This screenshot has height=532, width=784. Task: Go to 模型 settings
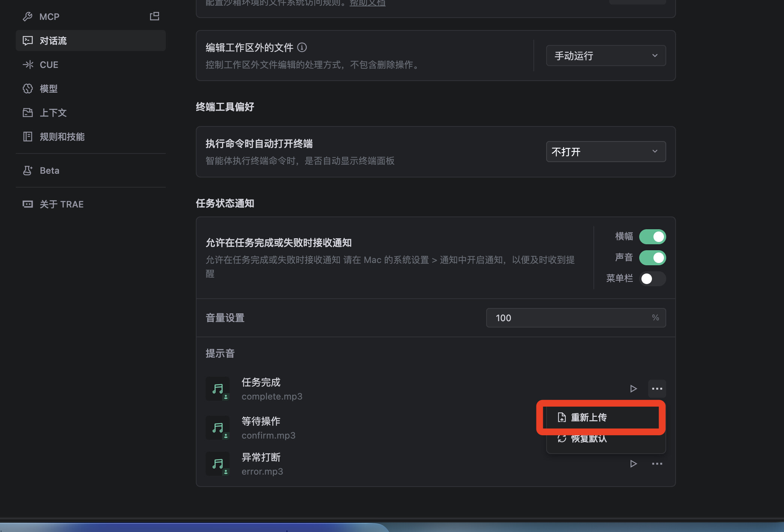point(90,89)
